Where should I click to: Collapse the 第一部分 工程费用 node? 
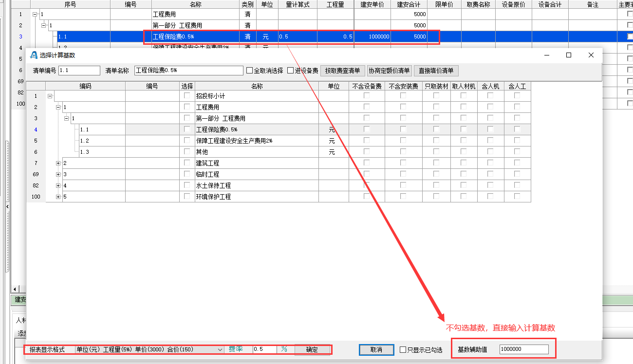(67, 118)
